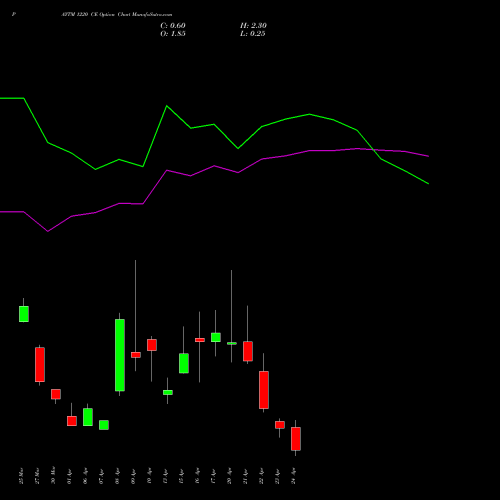Click the '21 Apr' date axis label
Viewport: 500px width, 500px height.
[x=245, y=476]
